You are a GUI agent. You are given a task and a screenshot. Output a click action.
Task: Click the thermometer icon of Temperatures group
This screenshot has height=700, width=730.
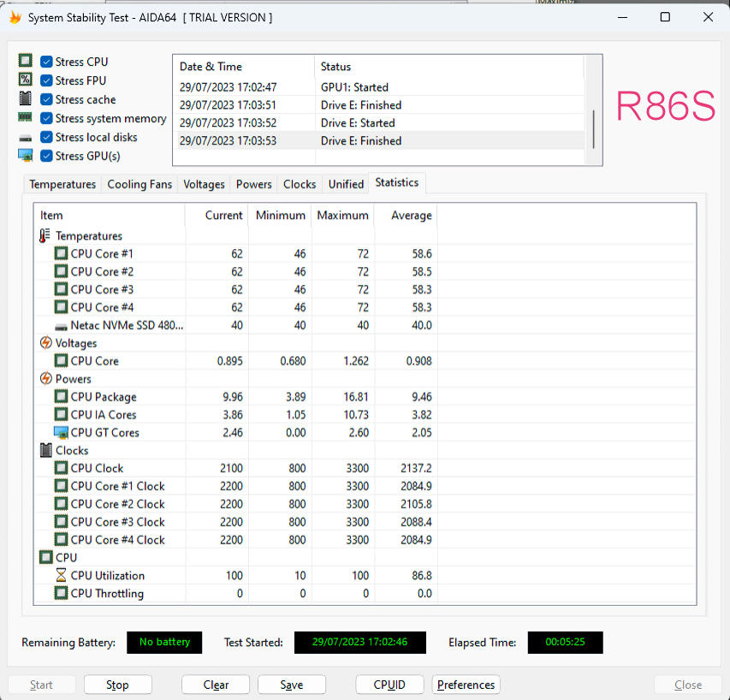(45, 235)
